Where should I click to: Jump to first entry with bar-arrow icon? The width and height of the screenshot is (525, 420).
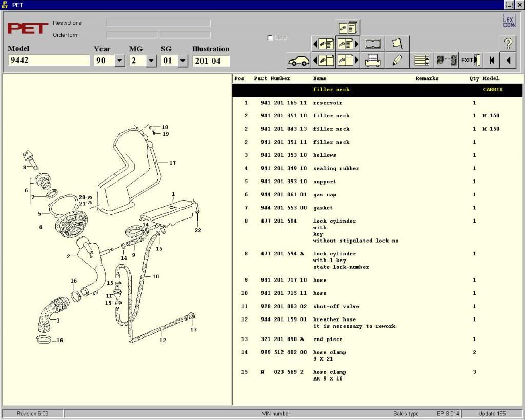click(492, 61)
